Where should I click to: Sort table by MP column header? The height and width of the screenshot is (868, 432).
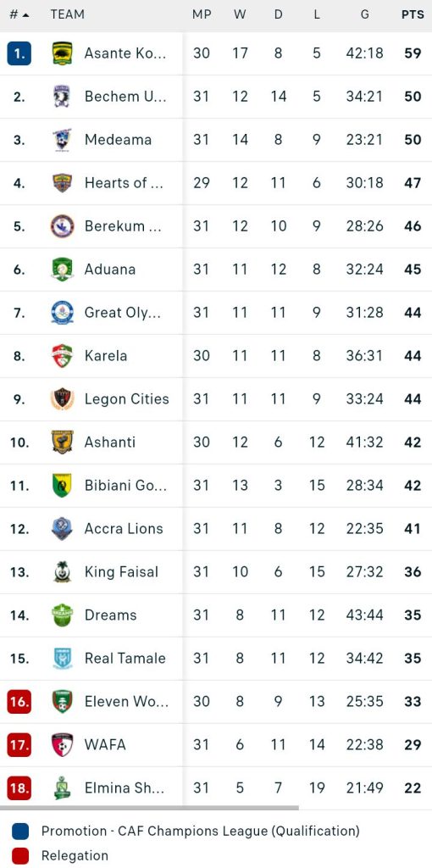point(202,15)
